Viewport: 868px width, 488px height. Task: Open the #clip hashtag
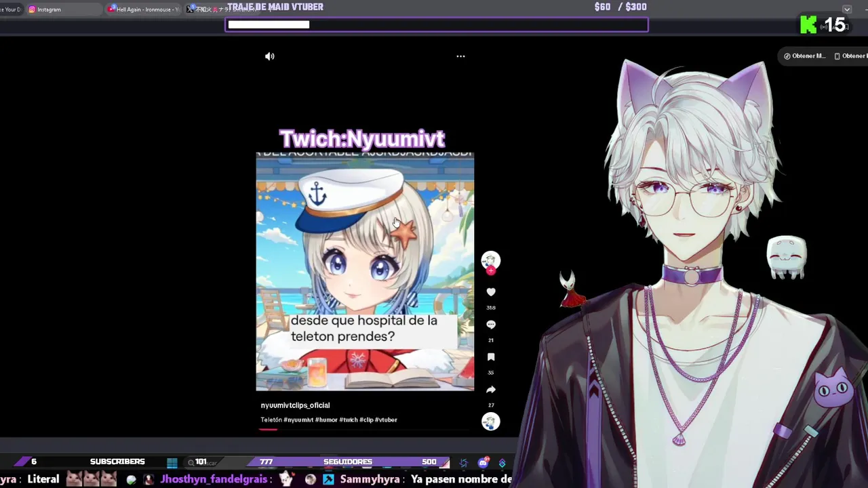[x=366, y=420]
